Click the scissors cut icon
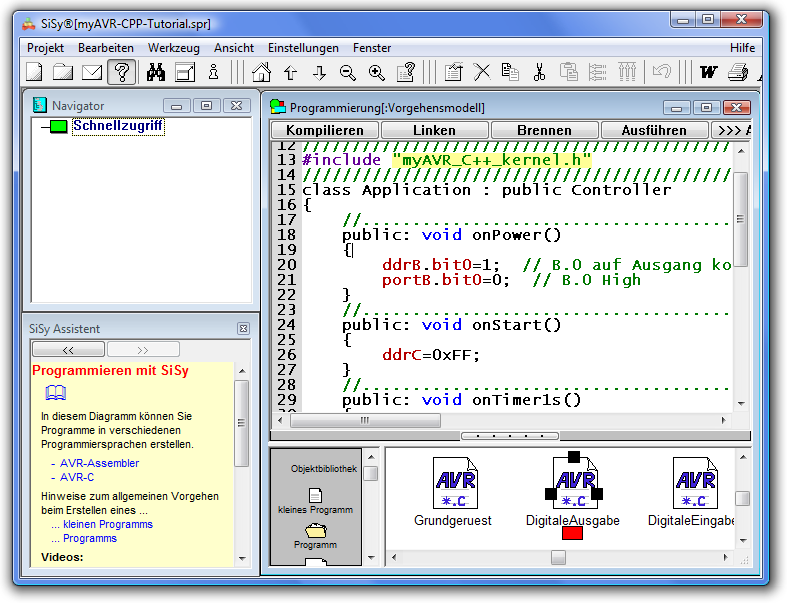The width and height of the screenshot is (787, 603). pyautogui.click(x=539, y=72)
